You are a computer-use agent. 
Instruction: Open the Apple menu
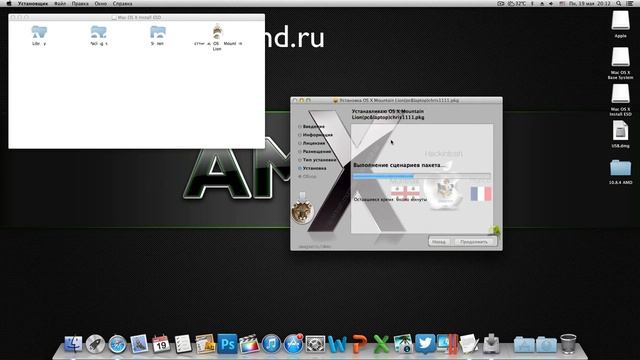click(9, 3)
